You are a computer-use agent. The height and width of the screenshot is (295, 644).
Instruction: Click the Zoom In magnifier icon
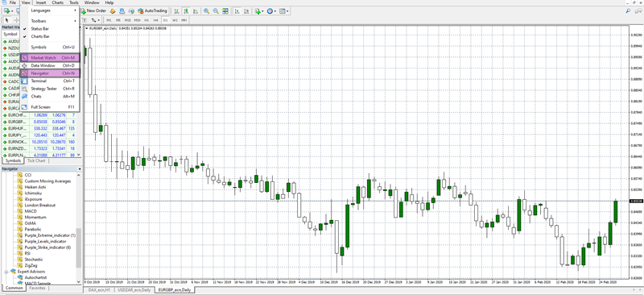coord(206,11)
